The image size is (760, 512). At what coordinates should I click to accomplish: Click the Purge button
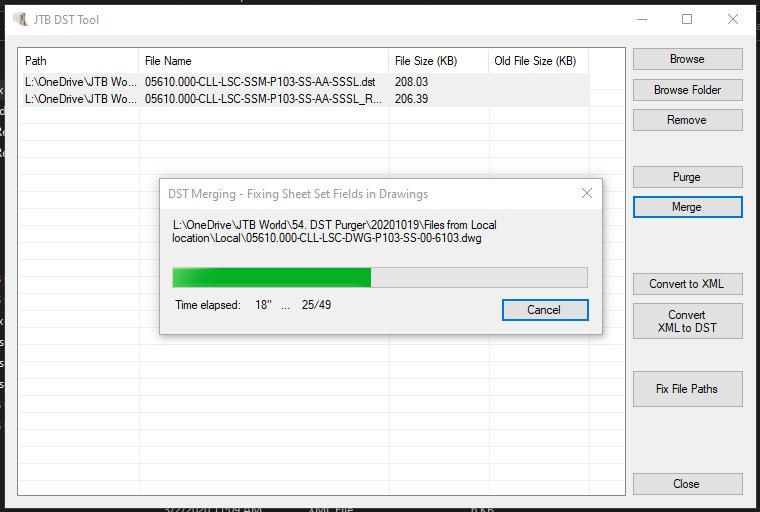point(687,177)
